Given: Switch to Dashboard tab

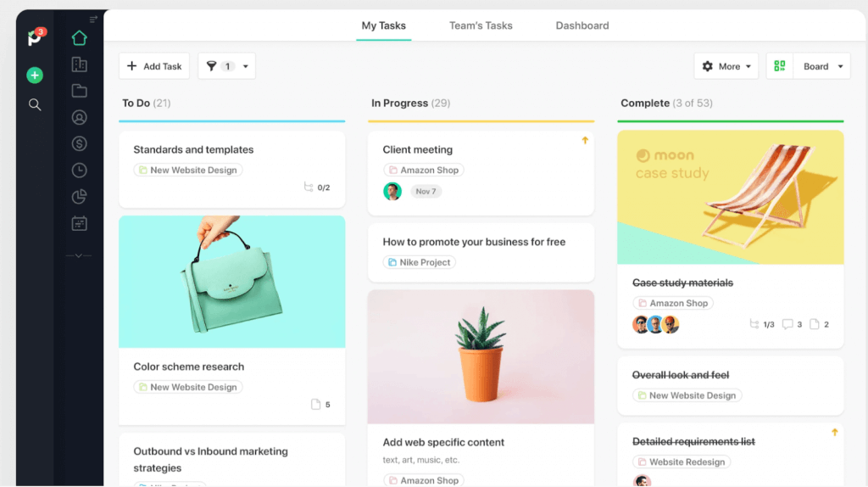Looking at the screenshot, I should (582, 25).
